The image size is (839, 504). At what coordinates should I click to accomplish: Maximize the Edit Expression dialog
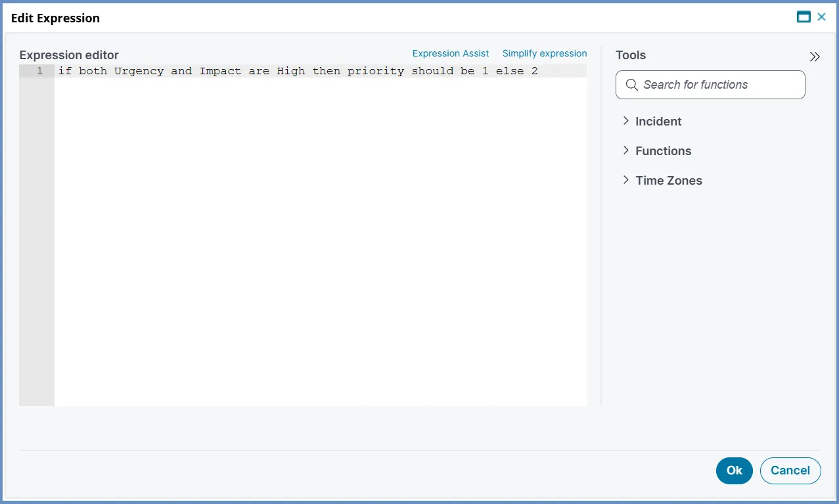pyautogui.click(x=804, y=17)
